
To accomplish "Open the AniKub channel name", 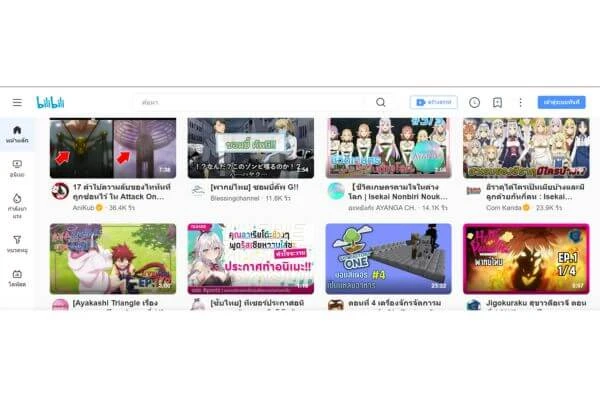I will pyautogui.click(x=83, y=207).
